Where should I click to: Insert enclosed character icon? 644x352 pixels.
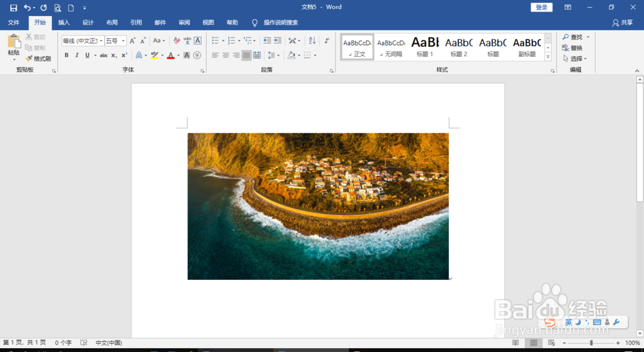click(x=197, y=55)
